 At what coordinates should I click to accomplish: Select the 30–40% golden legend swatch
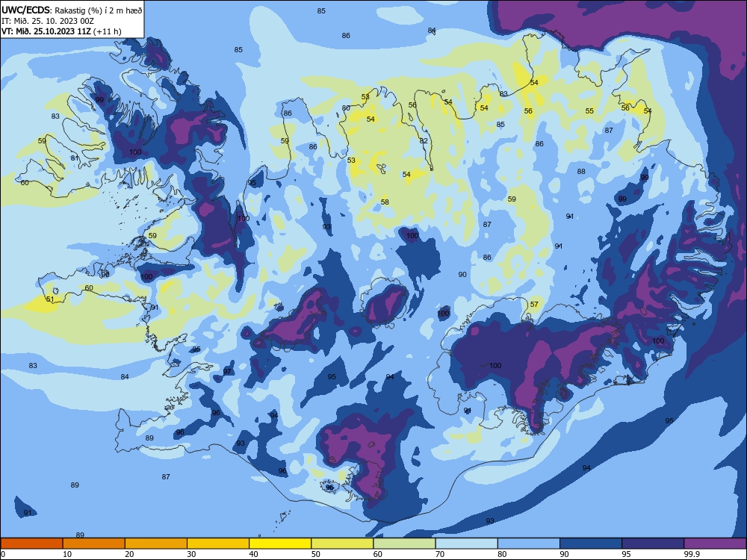pos(218,544)
